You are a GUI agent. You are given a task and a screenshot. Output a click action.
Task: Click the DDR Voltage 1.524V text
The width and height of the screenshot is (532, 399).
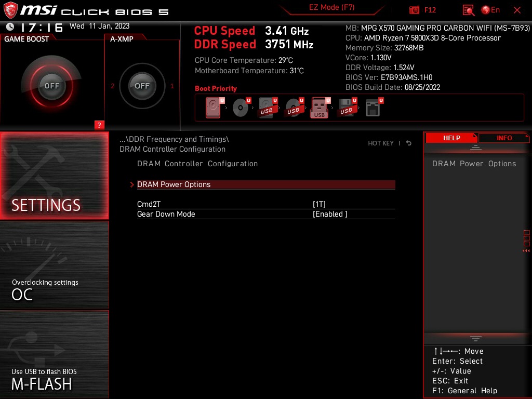[380, 68]
